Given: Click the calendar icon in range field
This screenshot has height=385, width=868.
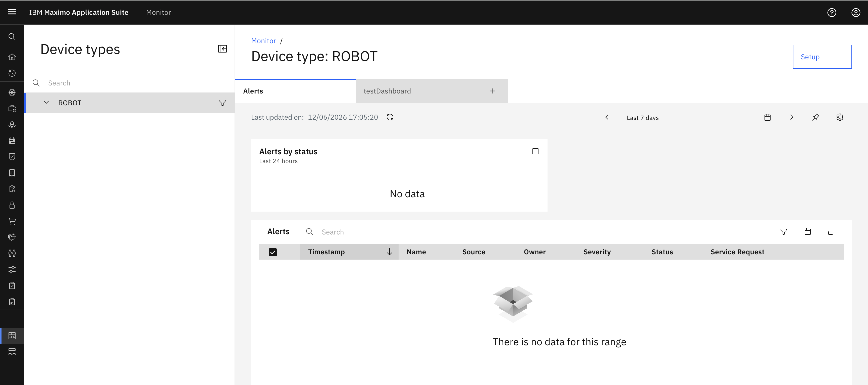Looking at the screenshot, I should [768, 117].
